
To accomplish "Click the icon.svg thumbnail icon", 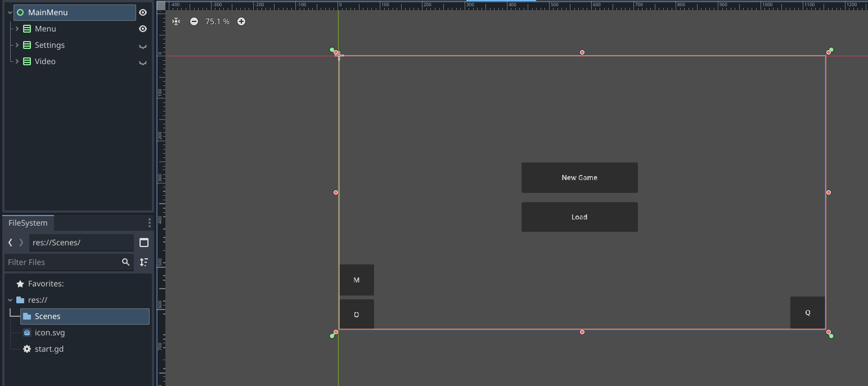I will click(x=26, y=333).
